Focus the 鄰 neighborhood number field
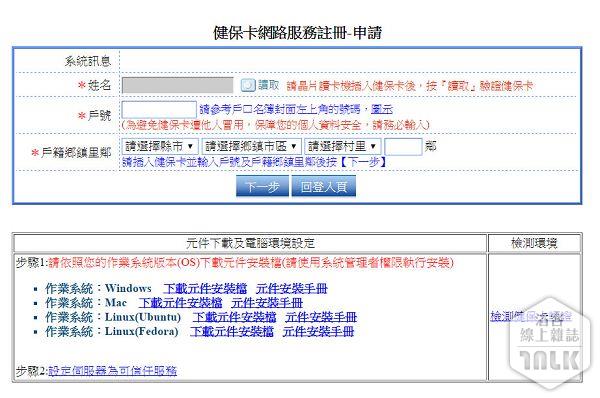Image resolution: width=600 pixels, height=398 pixels. point(403,146)
